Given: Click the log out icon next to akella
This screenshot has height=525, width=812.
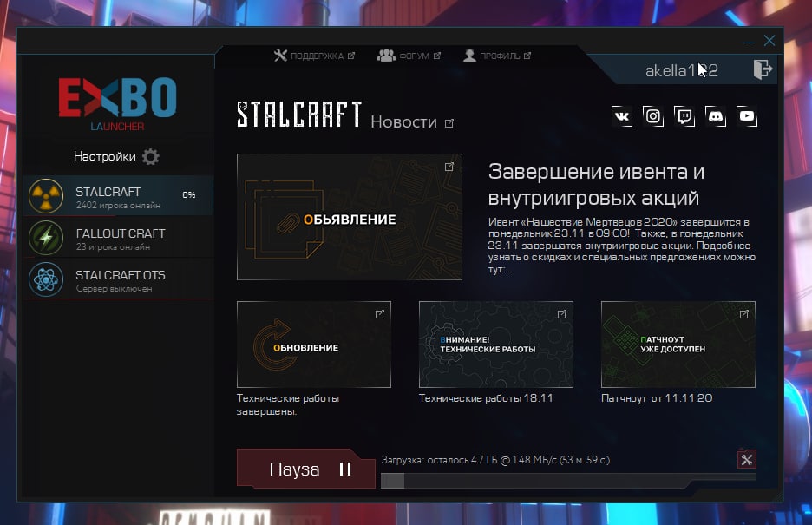Looking at the screenshot, I should 763,69.
